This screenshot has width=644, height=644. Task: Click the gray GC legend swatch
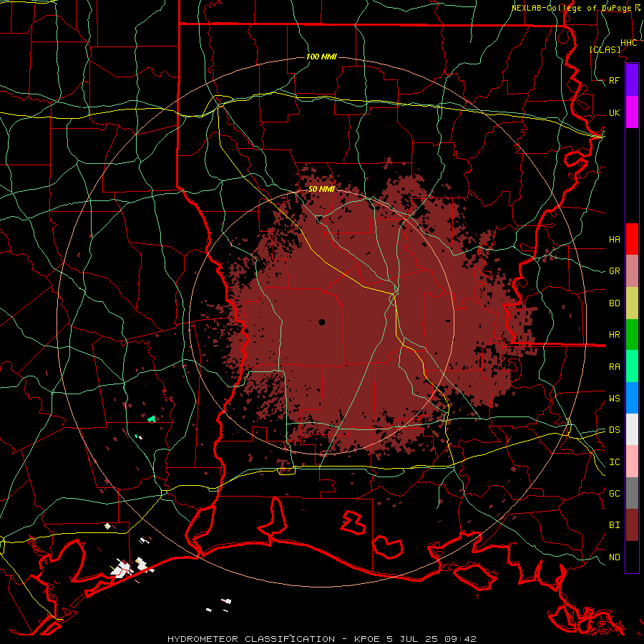632,493
